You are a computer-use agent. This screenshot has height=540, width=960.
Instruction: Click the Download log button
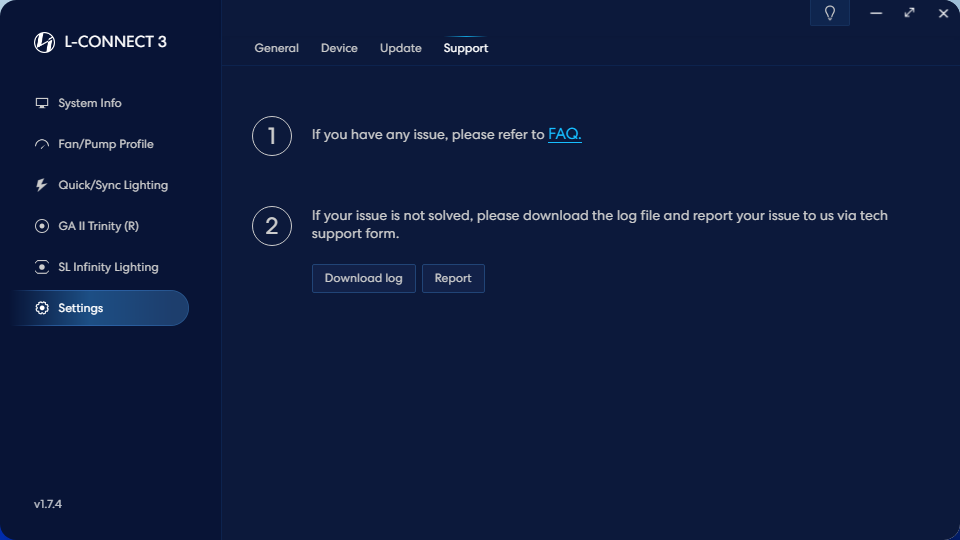point(364,279)
